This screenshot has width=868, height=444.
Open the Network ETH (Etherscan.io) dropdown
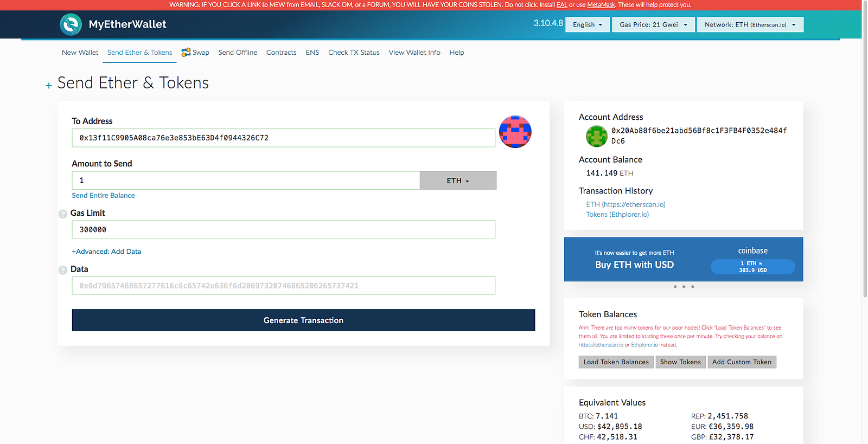click(x=750, y=24)
